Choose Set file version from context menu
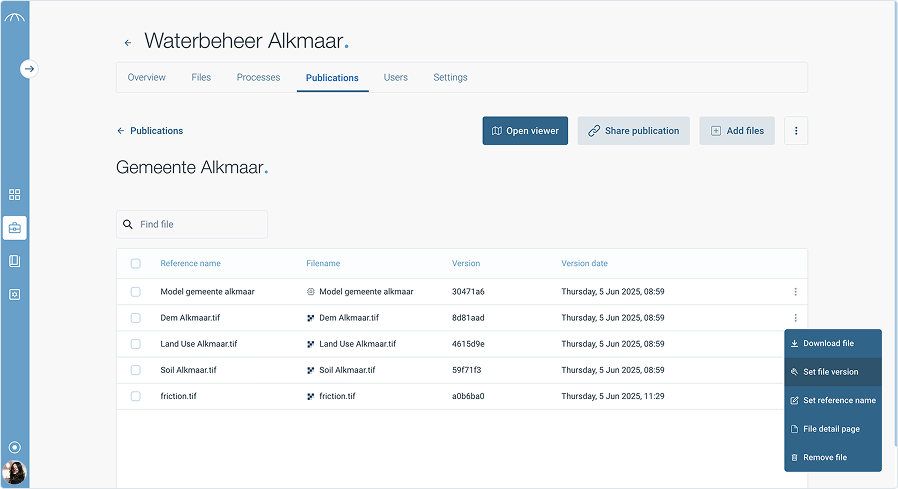Screen dimensions: 898x489 [x=831, y=372]
